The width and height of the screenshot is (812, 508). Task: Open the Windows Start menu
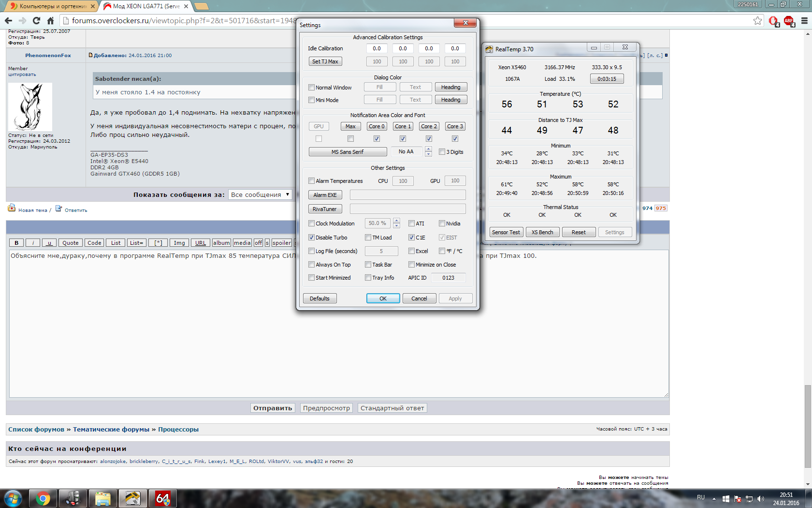[x=13, y=498]
